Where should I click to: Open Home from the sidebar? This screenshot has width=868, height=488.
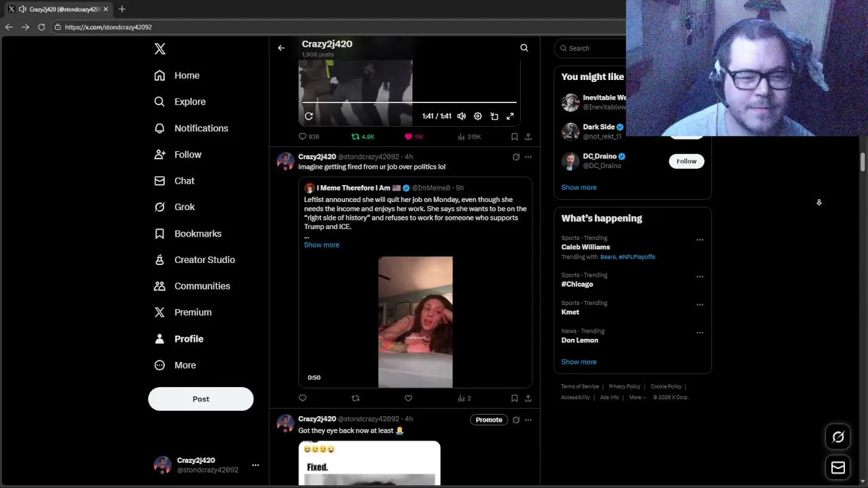point(177,75)
